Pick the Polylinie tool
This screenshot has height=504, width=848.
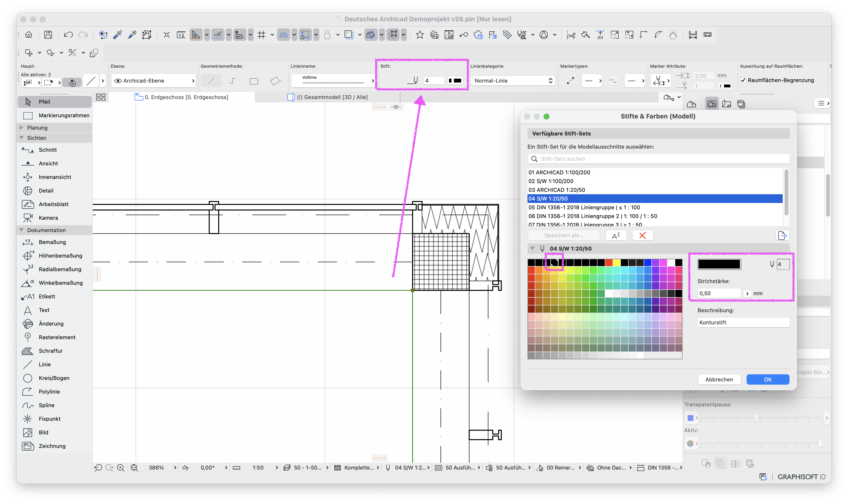[x=54, y=392]
